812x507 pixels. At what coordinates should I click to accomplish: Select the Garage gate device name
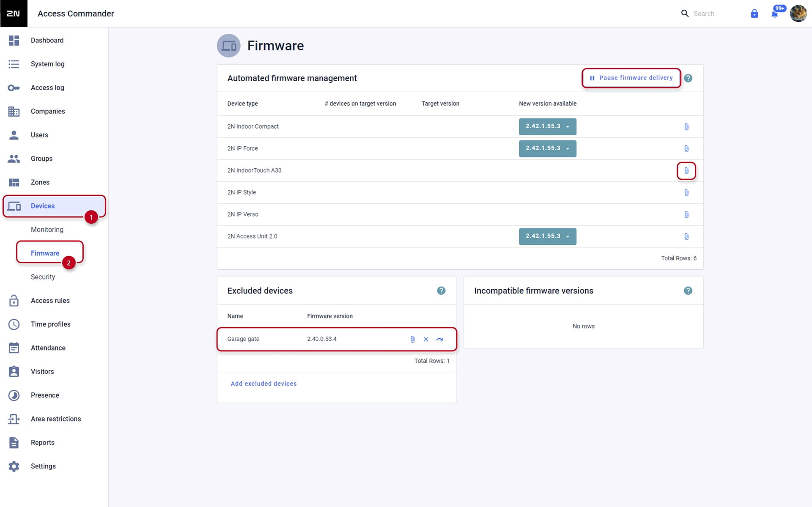click(243, 339)
